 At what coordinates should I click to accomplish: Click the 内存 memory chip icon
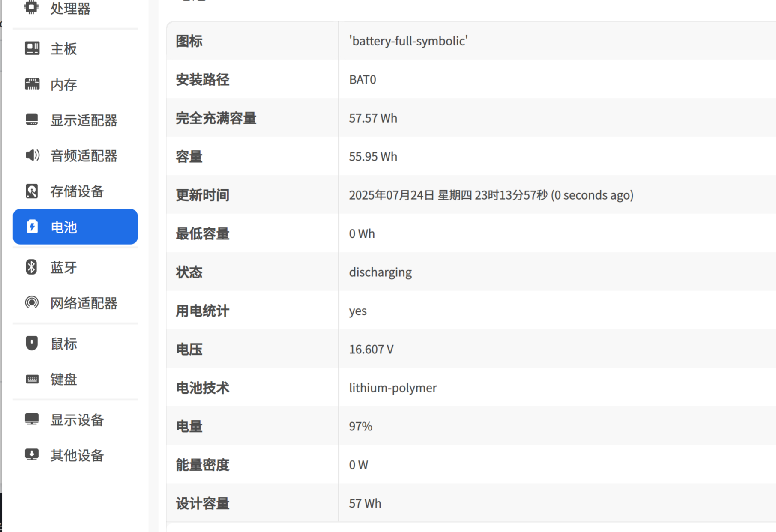coord(32,84)
